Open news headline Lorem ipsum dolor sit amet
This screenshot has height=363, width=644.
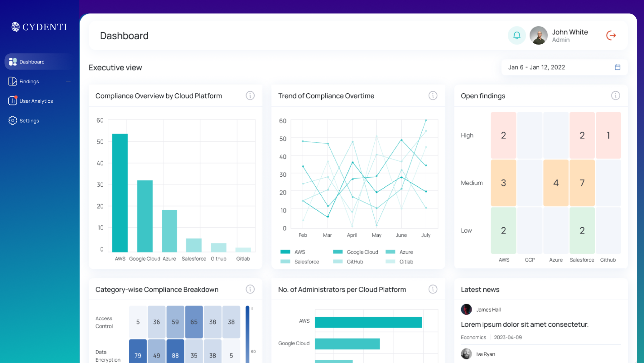[525, 324]
